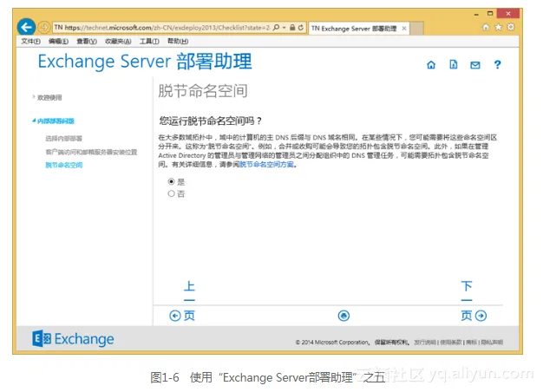543x392 pixels.
Task: Select 选择内部部署 in the sidebar
Action: coord(64,138)
